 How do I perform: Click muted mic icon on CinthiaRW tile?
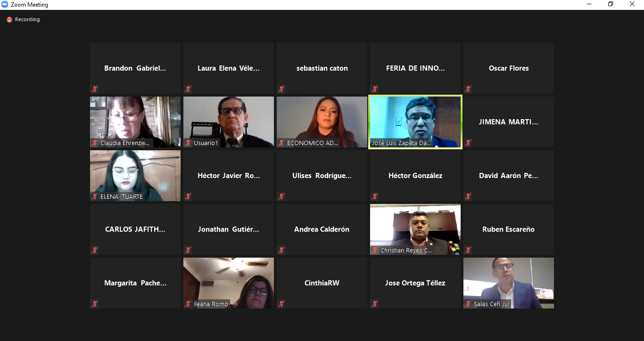[281, 304]
